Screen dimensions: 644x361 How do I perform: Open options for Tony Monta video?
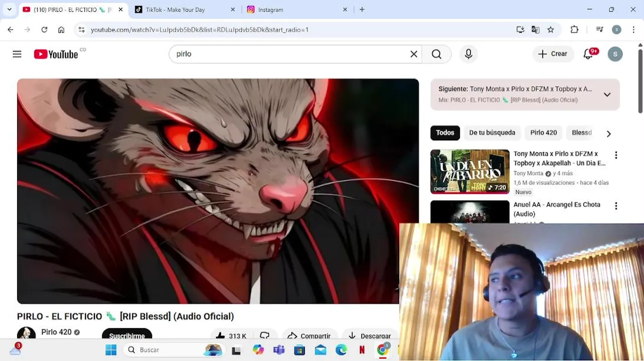tap(616, 155)
